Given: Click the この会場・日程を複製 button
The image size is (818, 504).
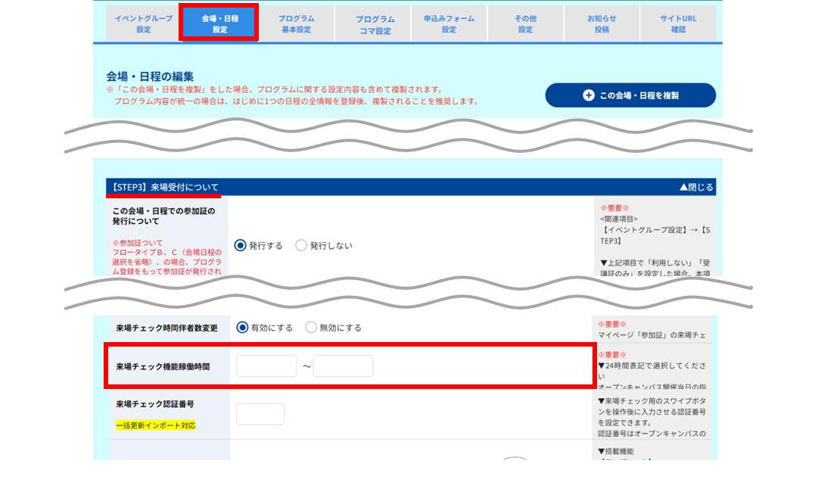Looking at the screenshot, I should 630,95.
